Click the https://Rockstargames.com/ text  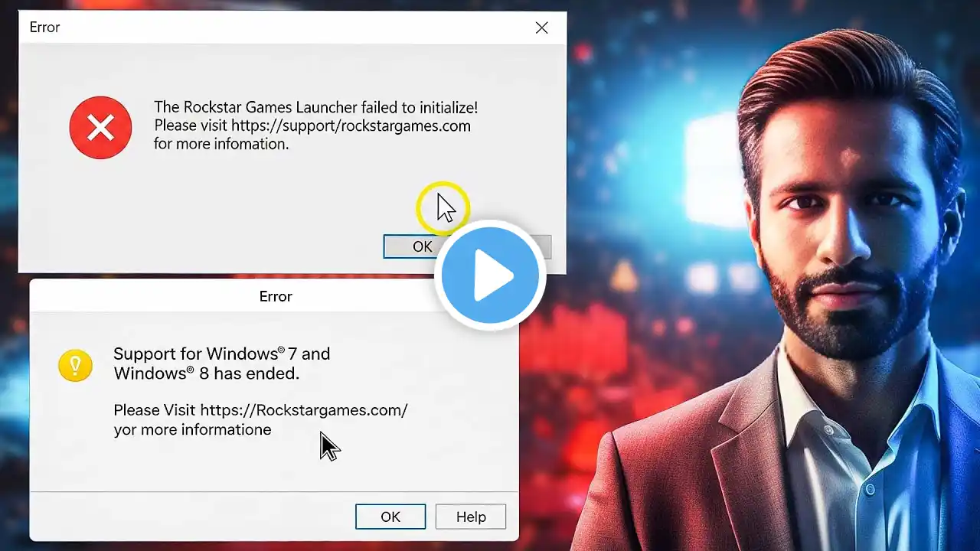[x=304, y=410]
